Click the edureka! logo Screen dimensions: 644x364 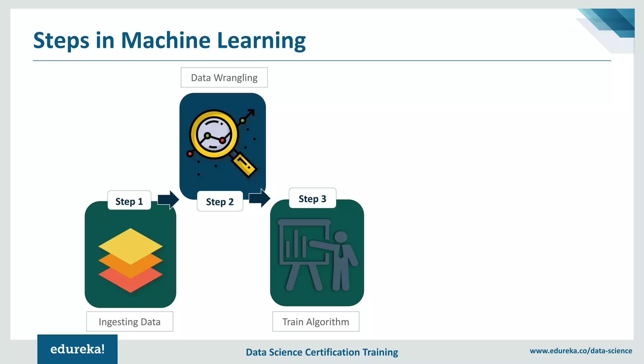tap(77, 349)
